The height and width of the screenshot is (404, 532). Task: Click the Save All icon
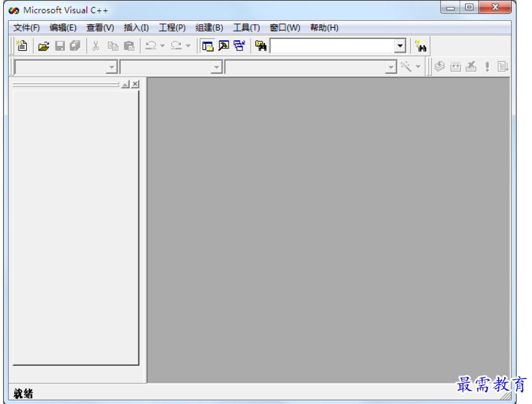pos(75,46)
